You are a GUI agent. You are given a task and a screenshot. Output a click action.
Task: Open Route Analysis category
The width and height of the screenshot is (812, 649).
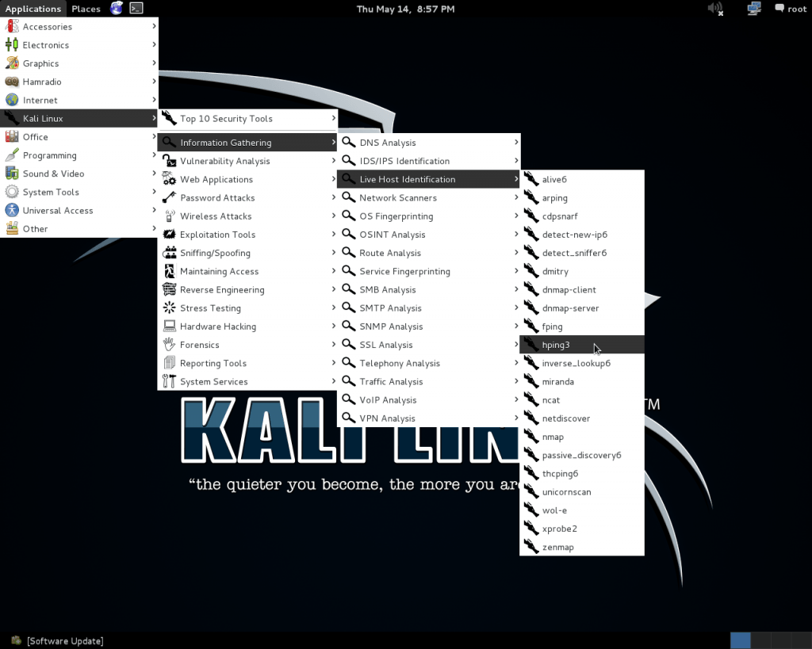(x=428, y=253)
